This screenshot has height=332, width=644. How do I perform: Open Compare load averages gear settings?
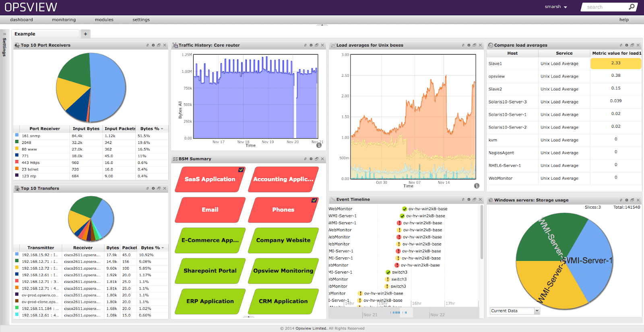(x=626, y=45)
